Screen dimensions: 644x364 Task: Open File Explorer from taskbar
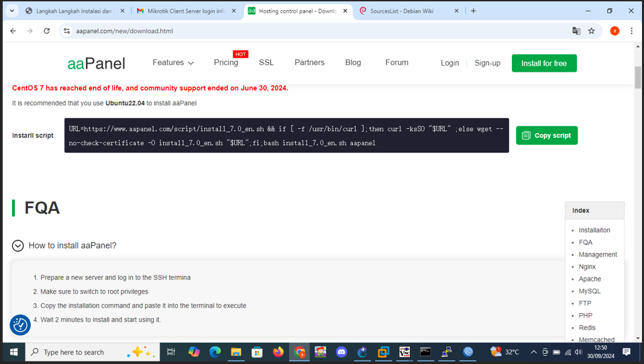[235, 352]
